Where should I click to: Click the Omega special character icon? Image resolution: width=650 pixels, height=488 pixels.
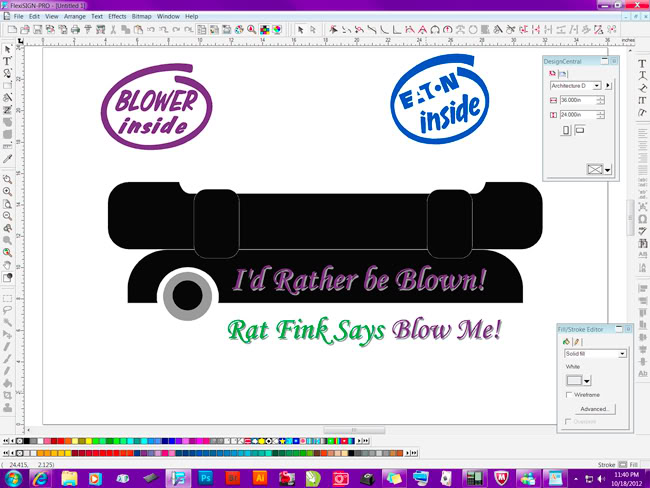pos(643,219)
